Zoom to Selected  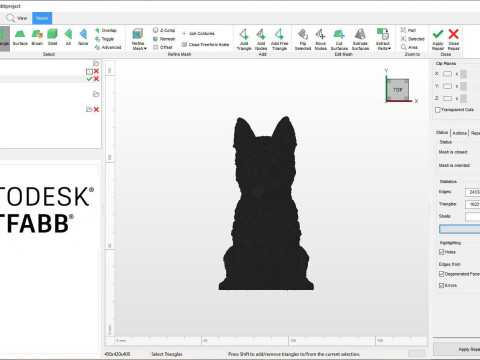(x=413, y=39)
